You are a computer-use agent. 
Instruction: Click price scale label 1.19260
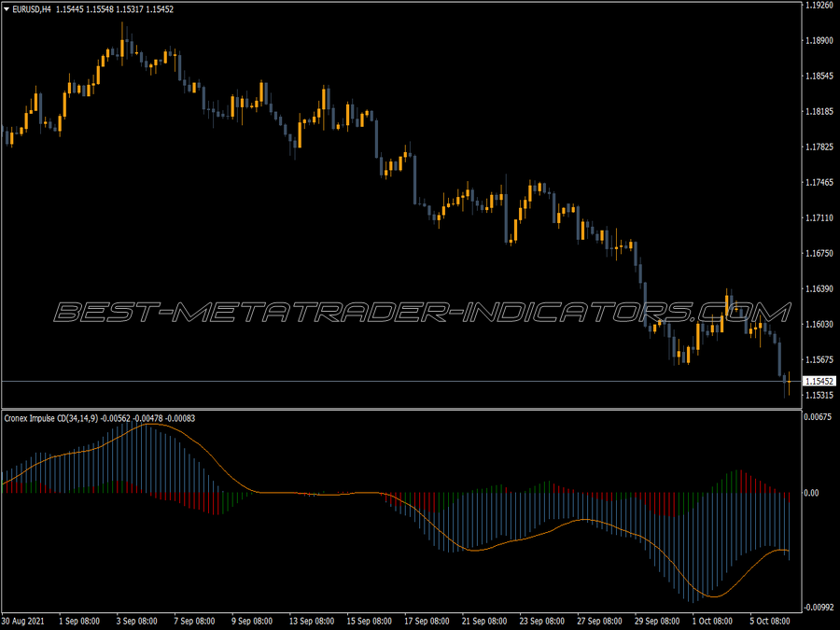pos(819,6)
